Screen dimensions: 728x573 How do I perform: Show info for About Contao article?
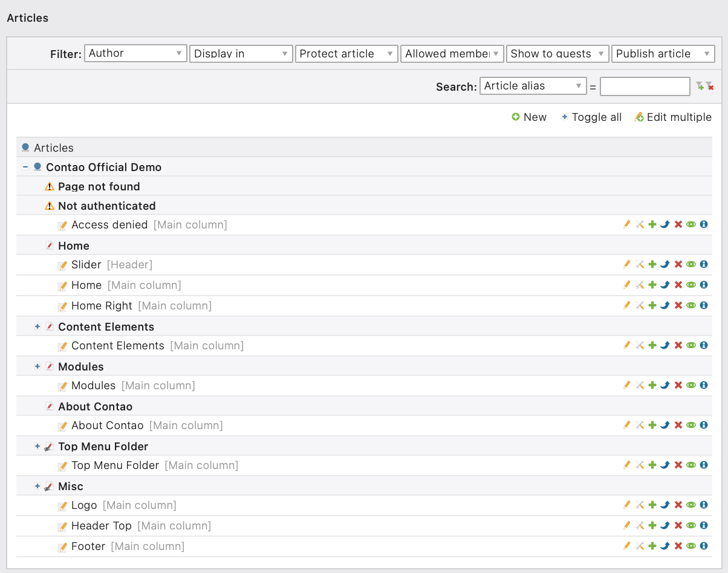[704, 426]
